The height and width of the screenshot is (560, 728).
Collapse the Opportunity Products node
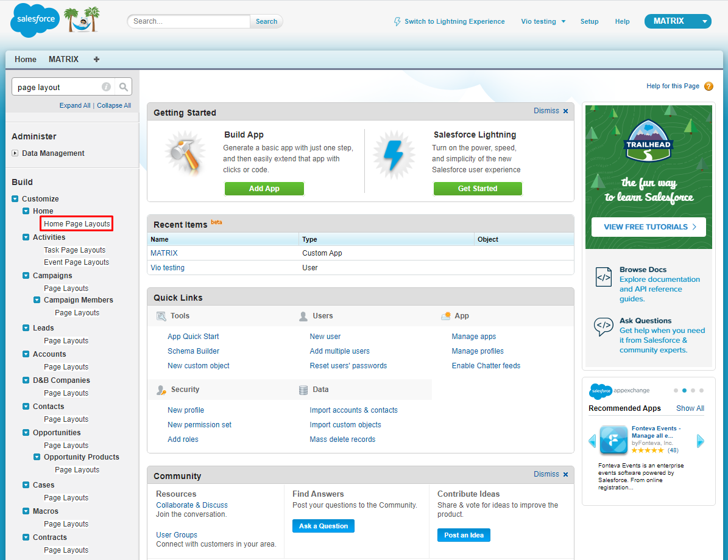coord(37,457)
